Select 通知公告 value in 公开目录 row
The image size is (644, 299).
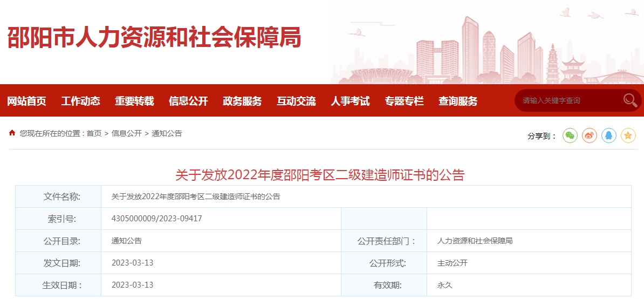pyautogui.click(x=127, y=241)
